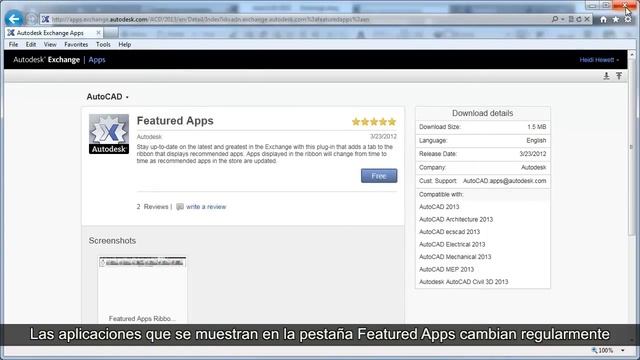Click the Autodesk publisher name link
The width and height of the screenshot is (640, 360).
149,137
